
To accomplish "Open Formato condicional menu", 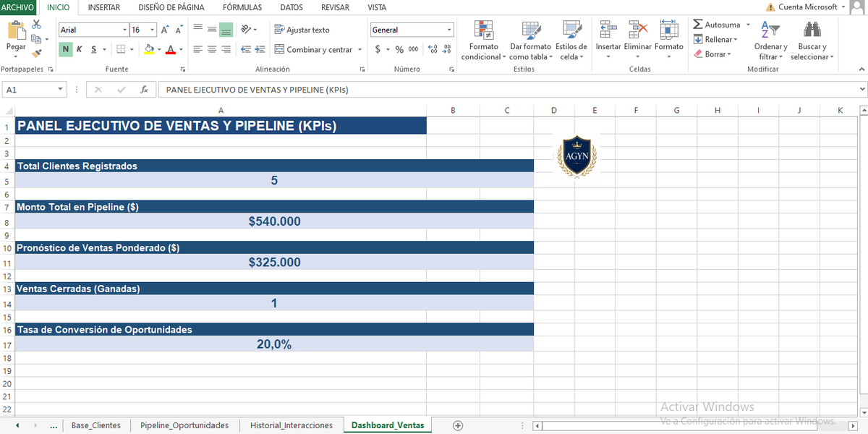I will 484,40.
